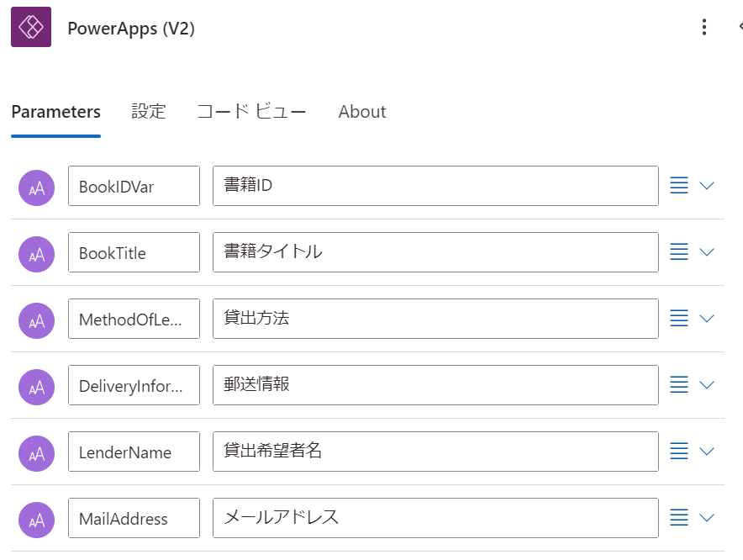Click the PowerApps (V2) connector icon
The width and height of the screenshot is (743, 560).
click(x=31, y=27)
